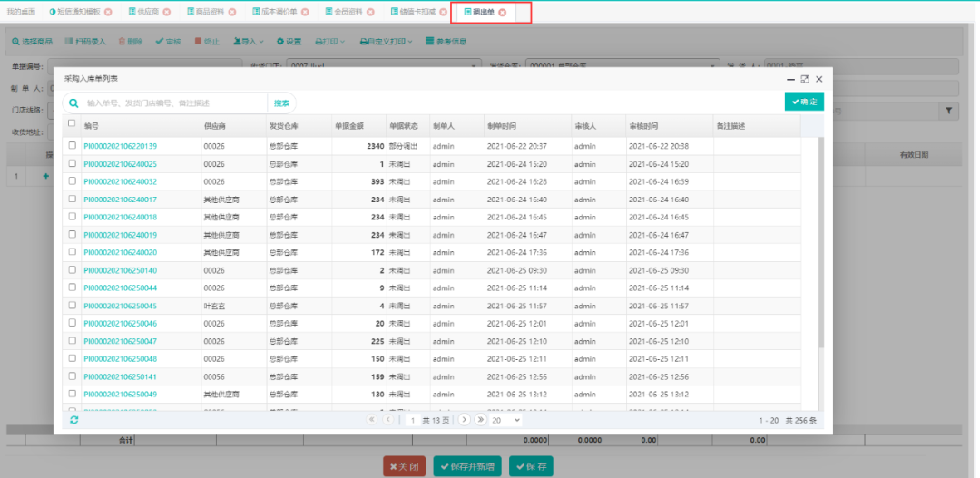
Task: Click the dialog's vertical scrollbar
Action: coord(820,245)
